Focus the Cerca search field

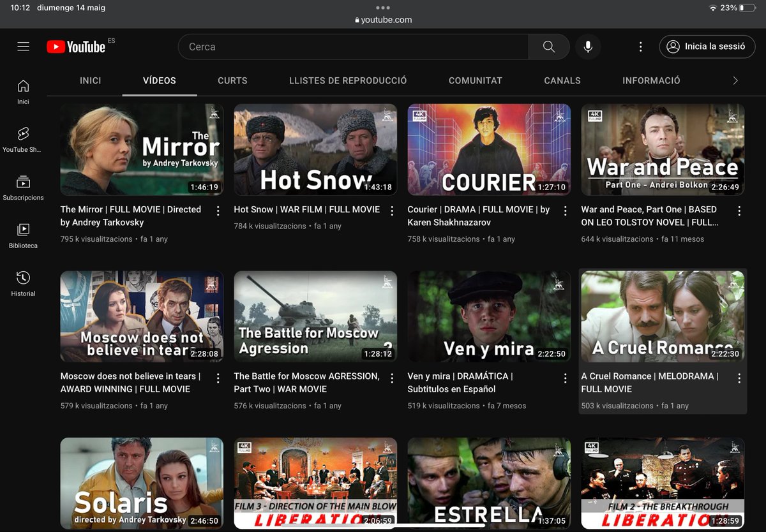pos(353,47)
